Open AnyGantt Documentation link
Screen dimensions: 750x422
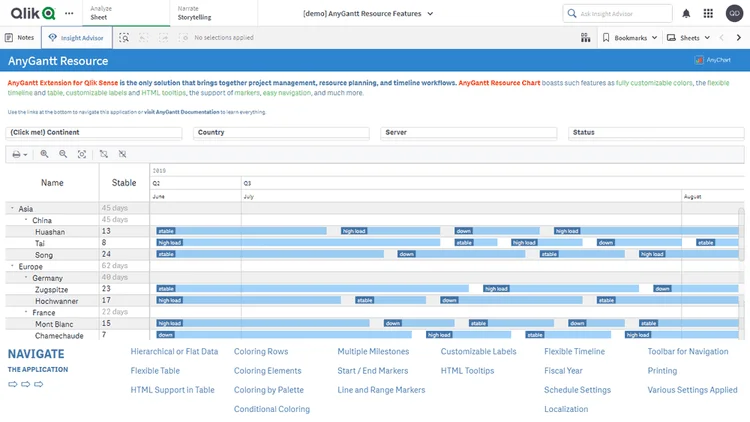(182, 112)
